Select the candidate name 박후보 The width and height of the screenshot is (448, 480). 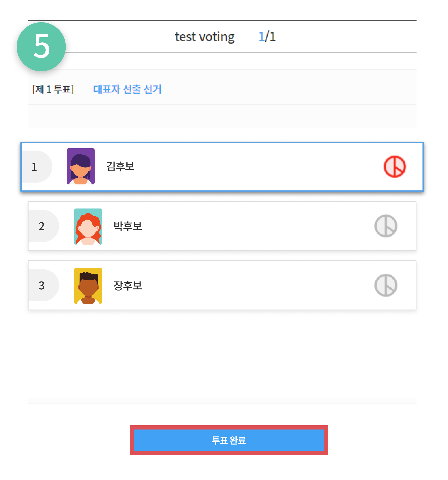click(x=128, y=226)
